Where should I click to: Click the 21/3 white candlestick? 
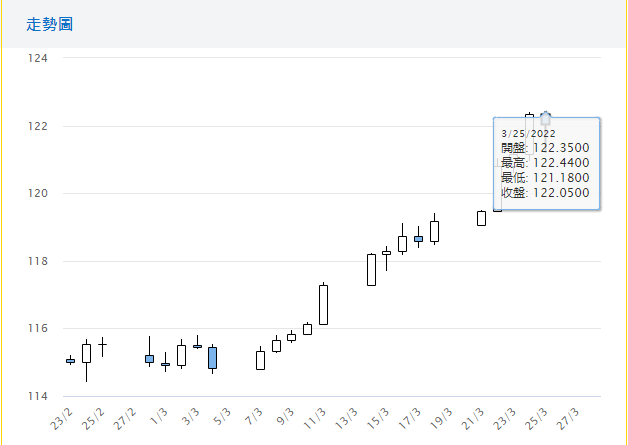(x=481, y=218)
